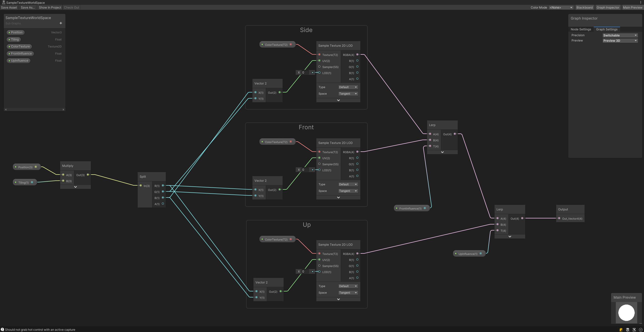Click the + icon to add a Blackboard property
This screenshot has height=332, width=644.
click(60, 23)
